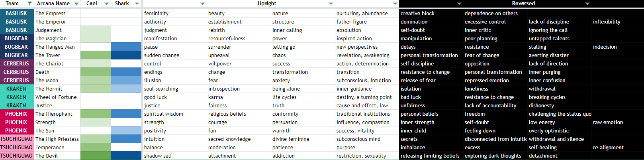
Task: Select the 'creative block' cell
Action: click(431, 13)
